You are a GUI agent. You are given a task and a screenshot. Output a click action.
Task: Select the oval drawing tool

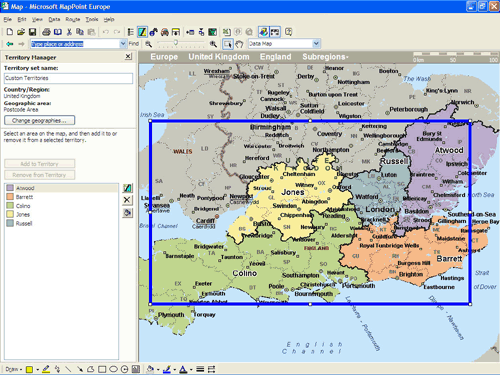pos(113,369)
